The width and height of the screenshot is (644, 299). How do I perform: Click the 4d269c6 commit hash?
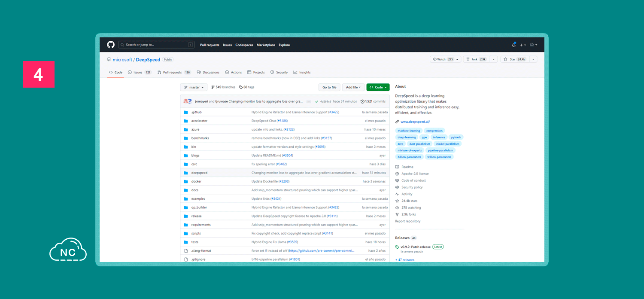[x=326, y=102]
